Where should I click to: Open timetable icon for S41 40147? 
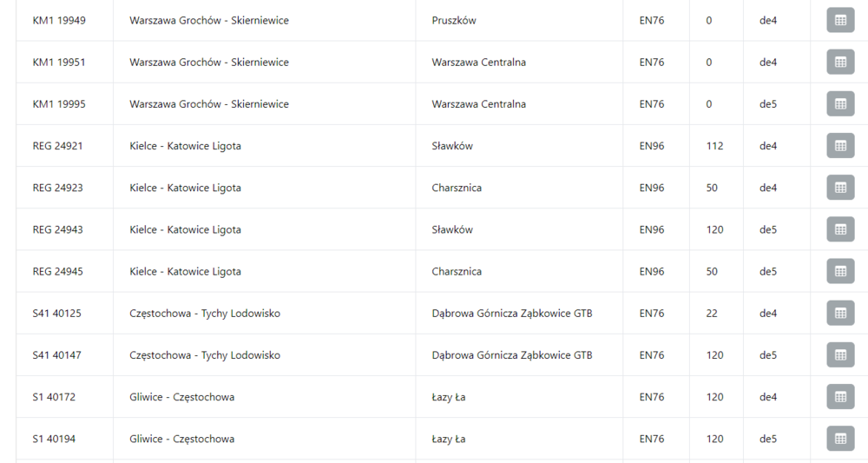pyautogui.click(x=840, y=354)
